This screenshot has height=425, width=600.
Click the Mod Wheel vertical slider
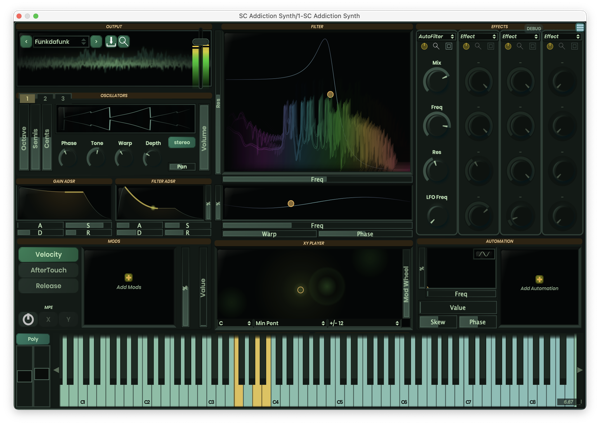click(406, 284)
